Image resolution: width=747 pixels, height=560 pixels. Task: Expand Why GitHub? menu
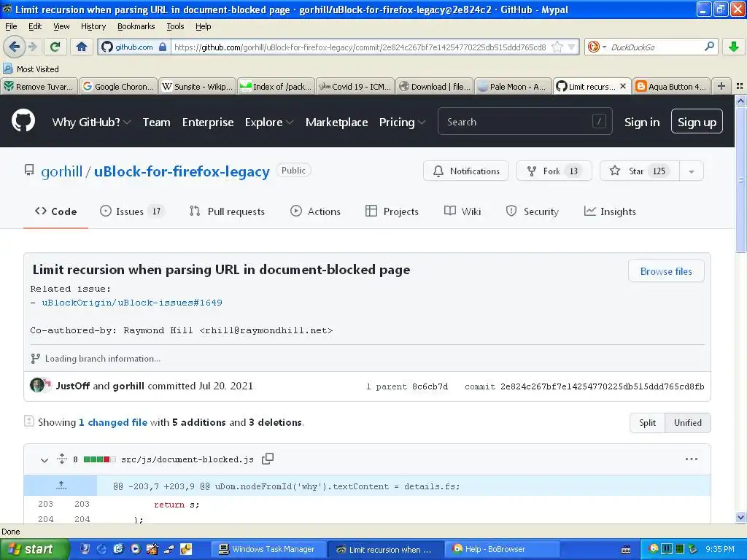(91, 122)
